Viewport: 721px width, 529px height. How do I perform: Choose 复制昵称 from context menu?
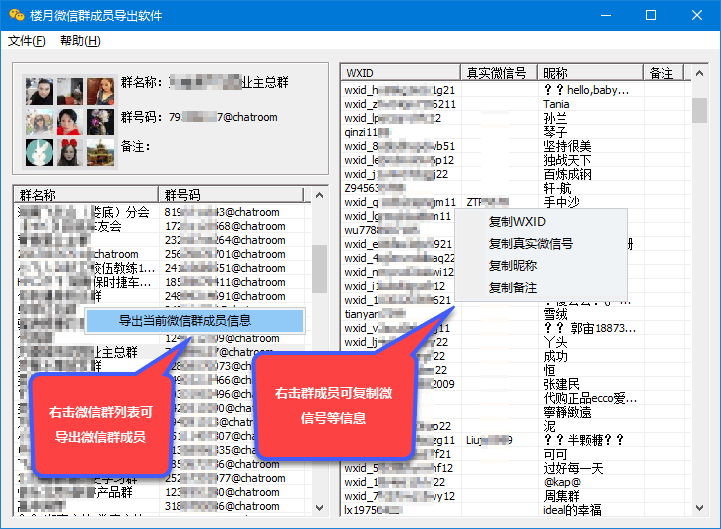click(x=513, y=265)
